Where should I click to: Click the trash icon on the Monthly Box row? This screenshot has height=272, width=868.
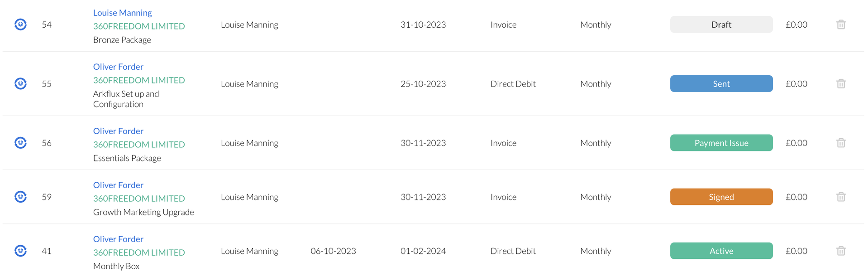pos(841,251)
